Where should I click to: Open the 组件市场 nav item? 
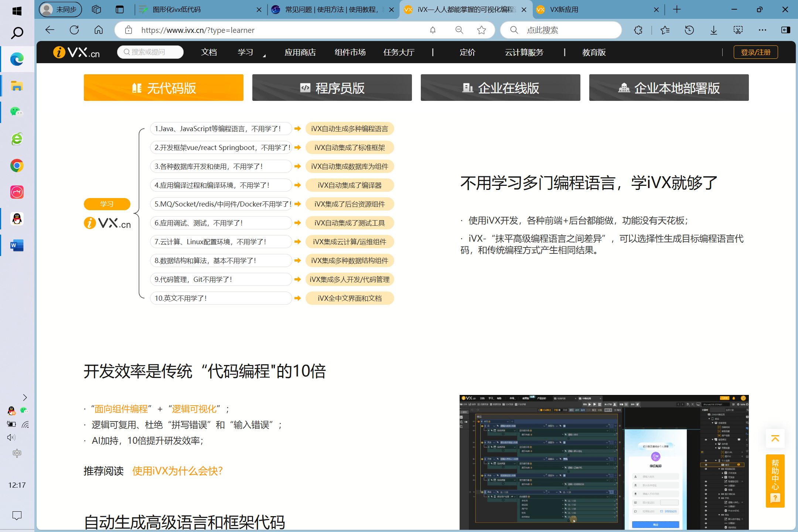coord(350,52)
